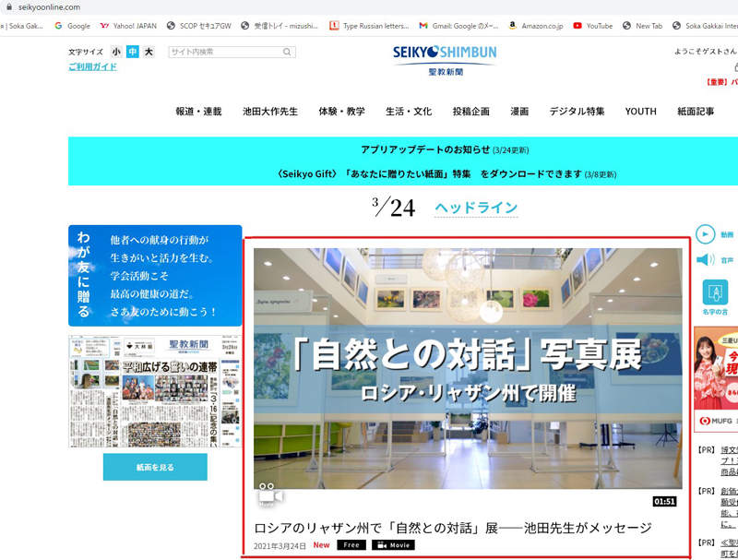Image resolution: width=738 pixels, height=560 pixels.
Task: Open the ご利用ガイド link
Action: [x=92, y=67]
